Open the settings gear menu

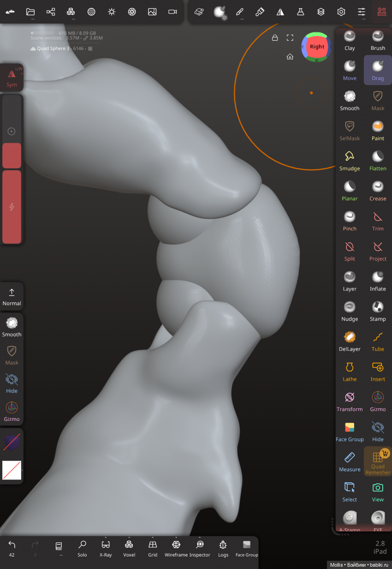[x=341, y=12]
